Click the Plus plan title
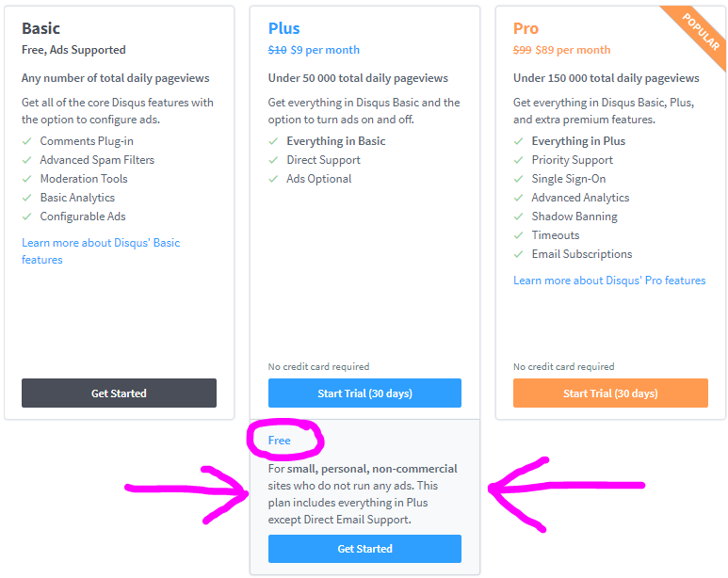Image resolution: width=728 pixels, height=578 pixels. tap(284, 28)
